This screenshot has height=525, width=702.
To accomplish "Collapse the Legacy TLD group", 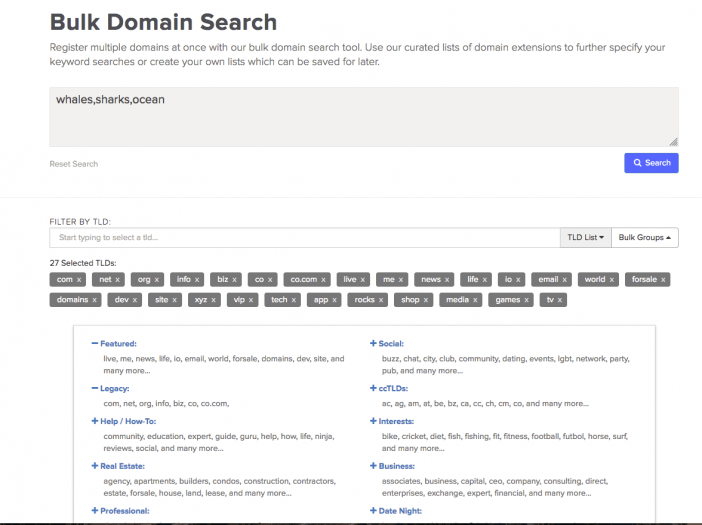I will point(110,388).
